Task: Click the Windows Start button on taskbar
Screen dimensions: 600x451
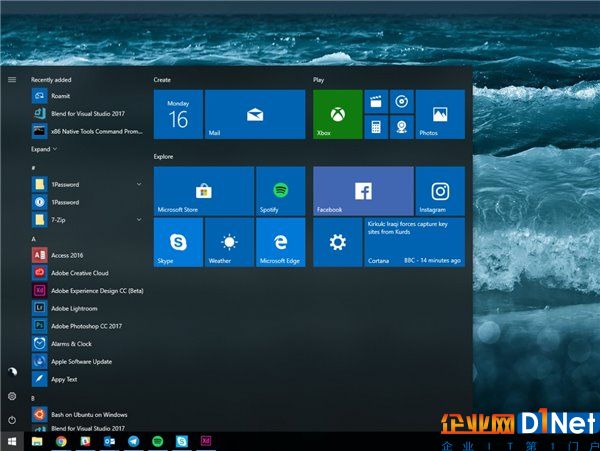Action: (x=12, y=441)
